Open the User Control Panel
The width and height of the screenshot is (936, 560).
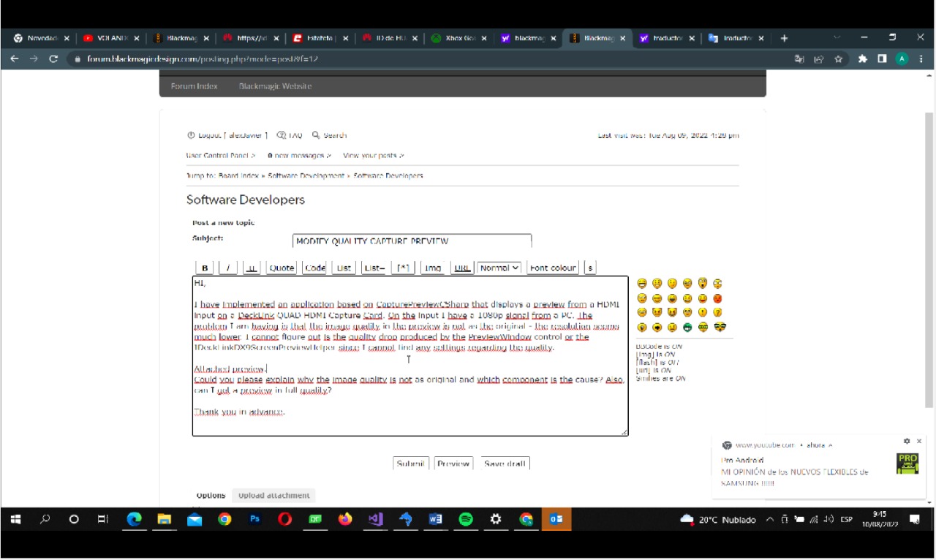221,156
